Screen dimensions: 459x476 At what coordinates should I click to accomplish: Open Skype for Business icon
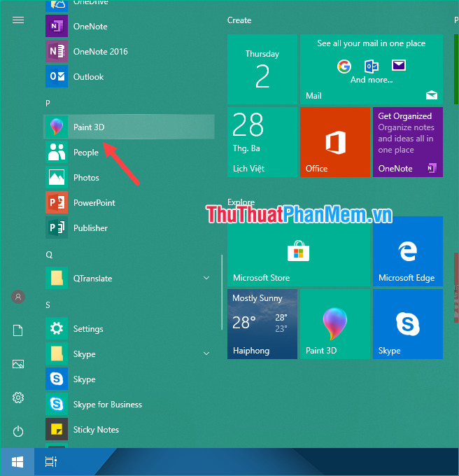tap(57, 404)
